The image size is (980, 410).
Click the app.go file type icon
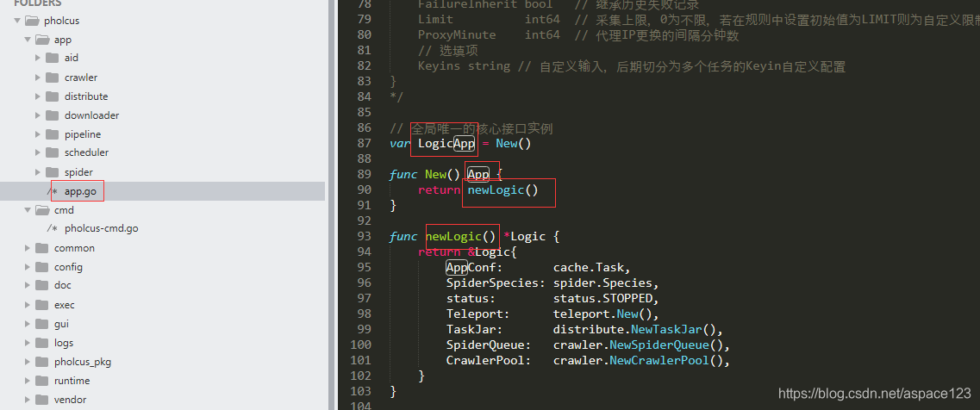click(x=52, y=191)
